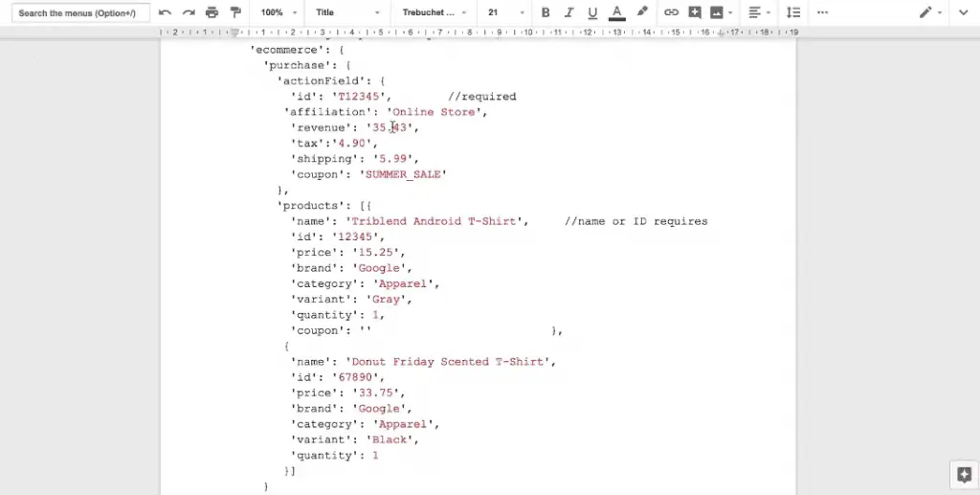Open the editing mode pencil menu

(x=925, y=12)
